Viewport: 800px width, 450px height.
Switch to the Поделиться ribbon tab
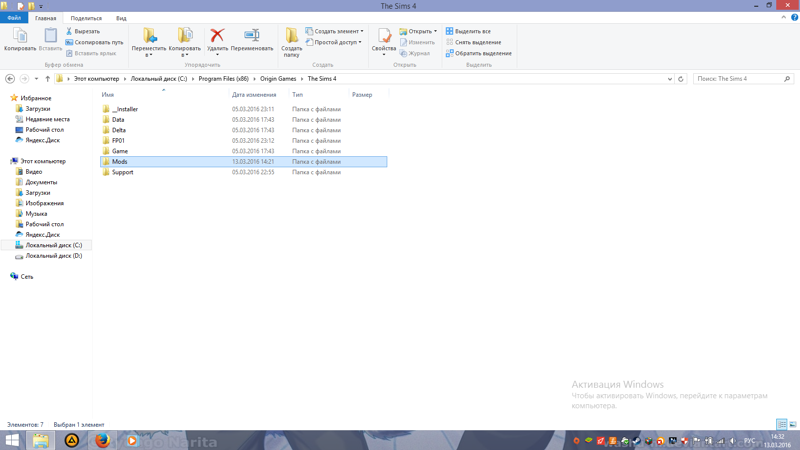[x=86, y=18]
